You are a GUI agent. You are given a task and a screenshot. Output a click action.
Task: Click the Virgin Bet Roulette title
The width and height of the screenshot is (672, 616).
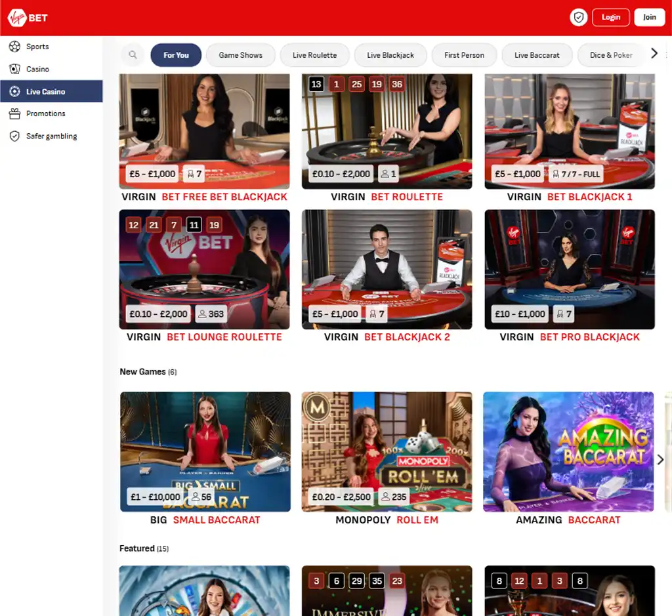click(387, 197)
